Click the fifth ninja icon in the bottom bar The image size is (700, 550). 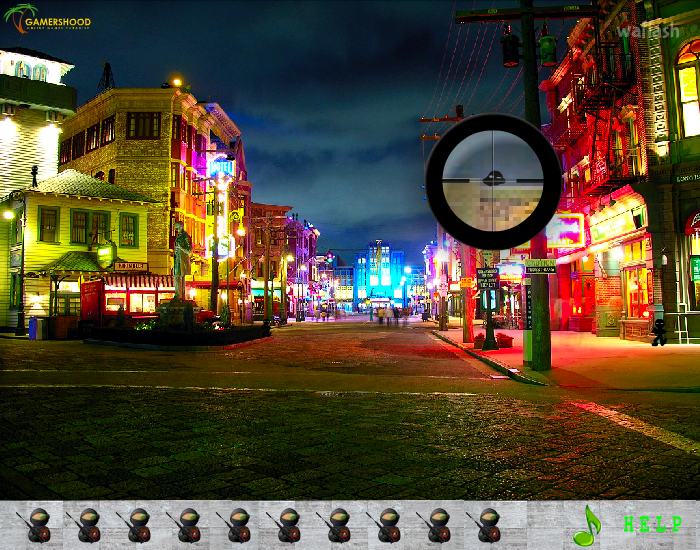(234, 525)
